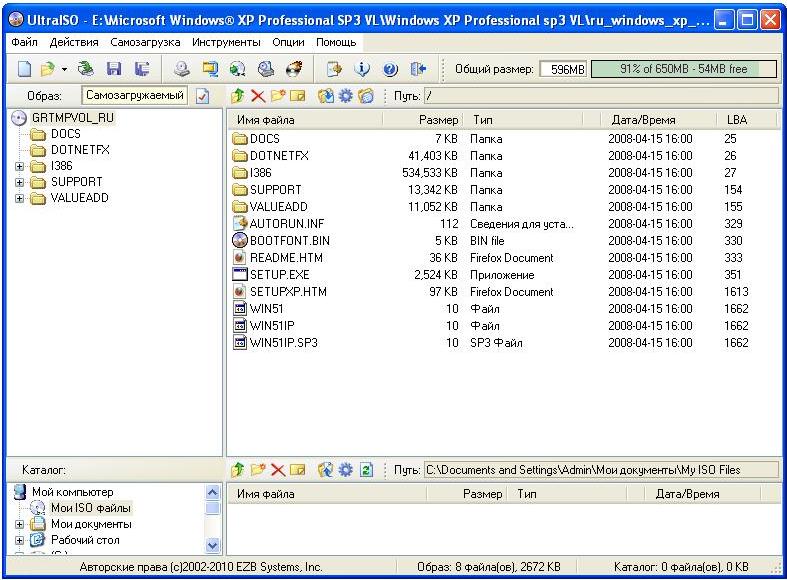
Task: Select DOTNETFX folder in the left tree
Action: pos(80,150)
